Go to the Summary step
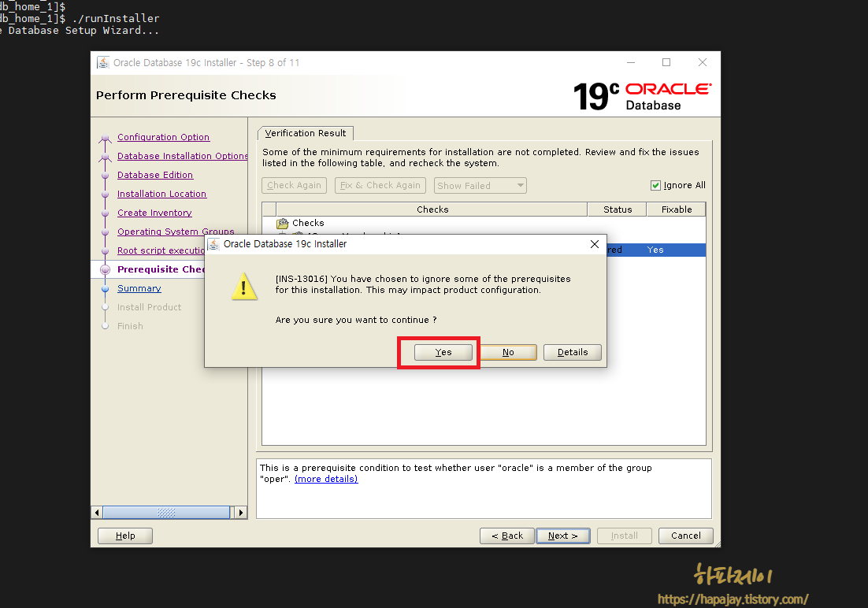Screen dimensions: 868x608 139,288
